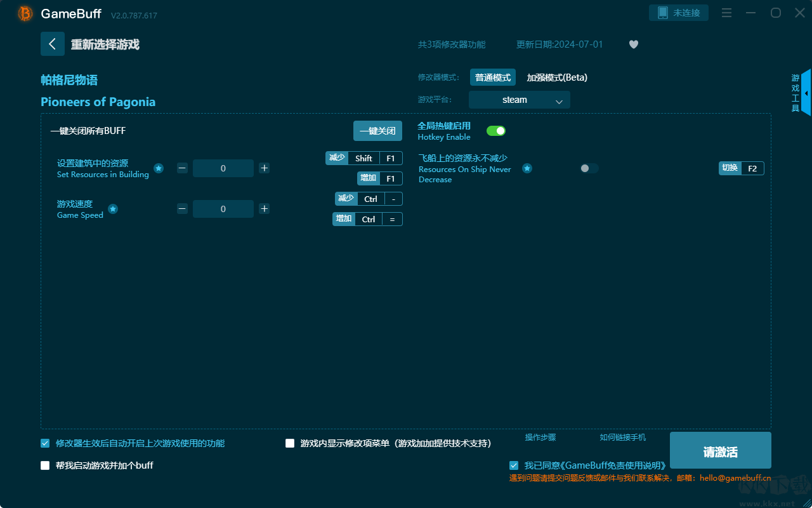Click star icon beside Resources On Ship Never Decrease
This screenshot has width=812, height=508.
527,168
